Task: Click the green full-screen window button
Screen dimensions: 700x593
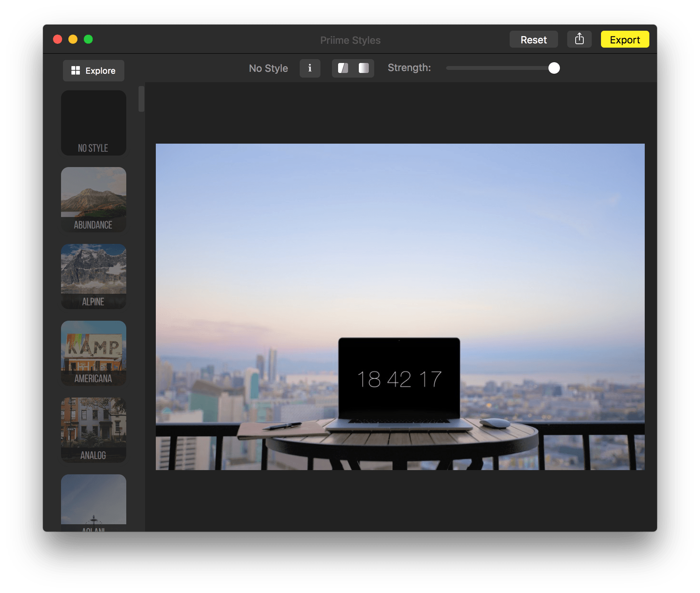Action: pos(88,39)
